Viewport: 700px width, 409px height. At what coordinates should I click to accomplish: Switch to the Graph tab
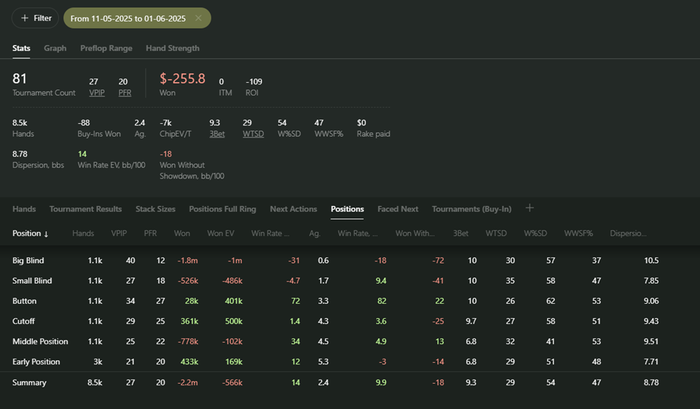tap(55, 48)
